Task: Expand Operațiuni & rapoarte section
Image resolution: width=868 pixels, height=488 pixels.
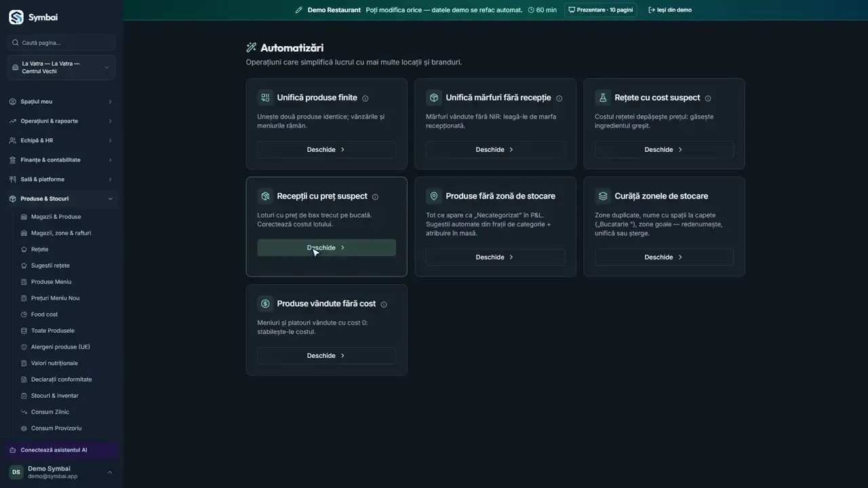Action: [x=61, y=121]
